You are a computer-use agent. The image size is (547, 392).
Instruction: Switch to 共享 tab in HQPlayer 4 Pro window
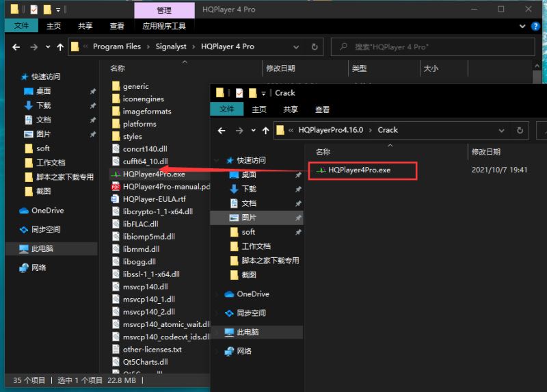(85, 26)
